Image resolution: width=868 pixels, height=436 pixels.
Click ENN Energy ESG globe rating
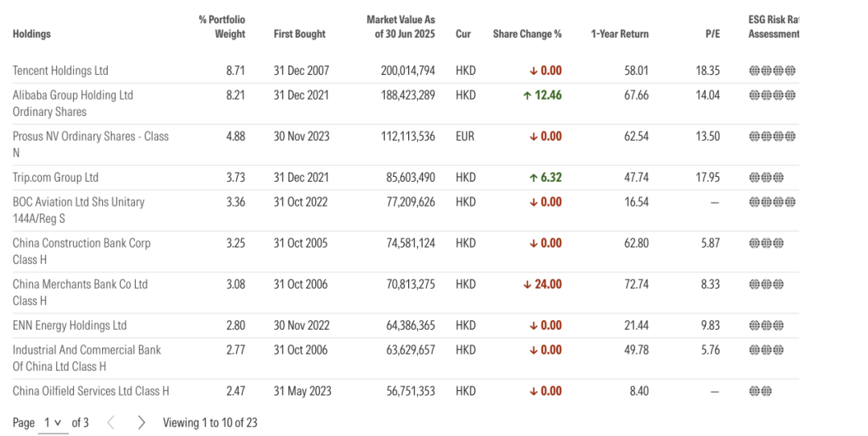pos(766,326)
